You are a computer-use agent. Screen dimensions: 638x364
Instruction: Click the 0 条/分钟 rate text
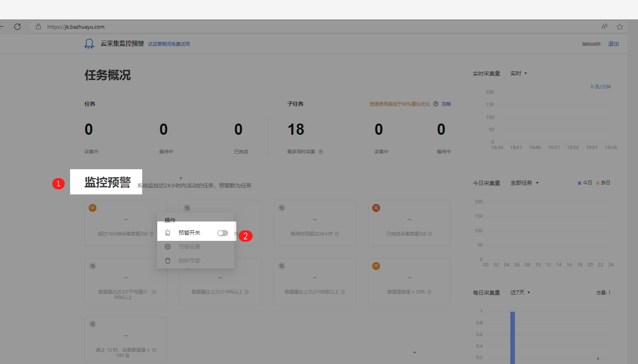coord(601,87)
